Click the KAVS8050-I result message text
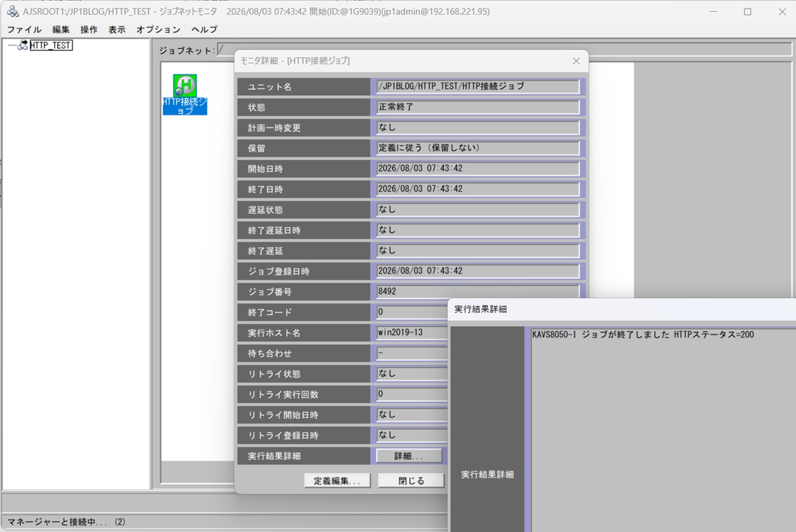Viewport: 796px width, 532px height. tap(643, 334)
